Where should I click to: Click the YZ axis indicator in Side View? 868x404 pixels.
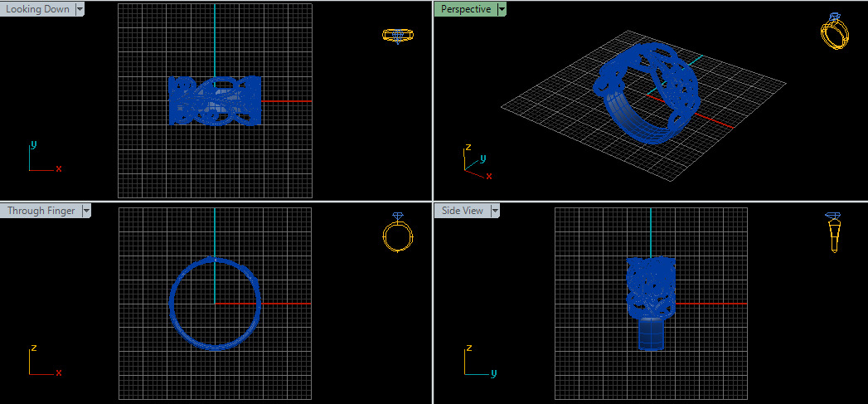coord(479,360)
